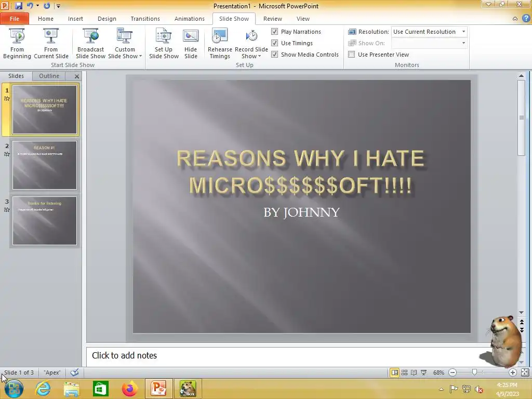Viewport: 532px width, 399px height.
Task: Toggle Show Media Controls checkbox
Action: tap(274, 54)
